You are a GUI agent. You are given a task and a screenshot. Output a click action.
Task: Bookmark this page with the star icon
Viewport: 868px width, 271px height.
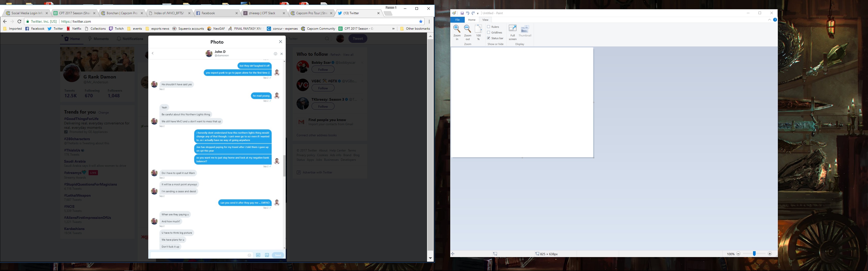[421, 21]
